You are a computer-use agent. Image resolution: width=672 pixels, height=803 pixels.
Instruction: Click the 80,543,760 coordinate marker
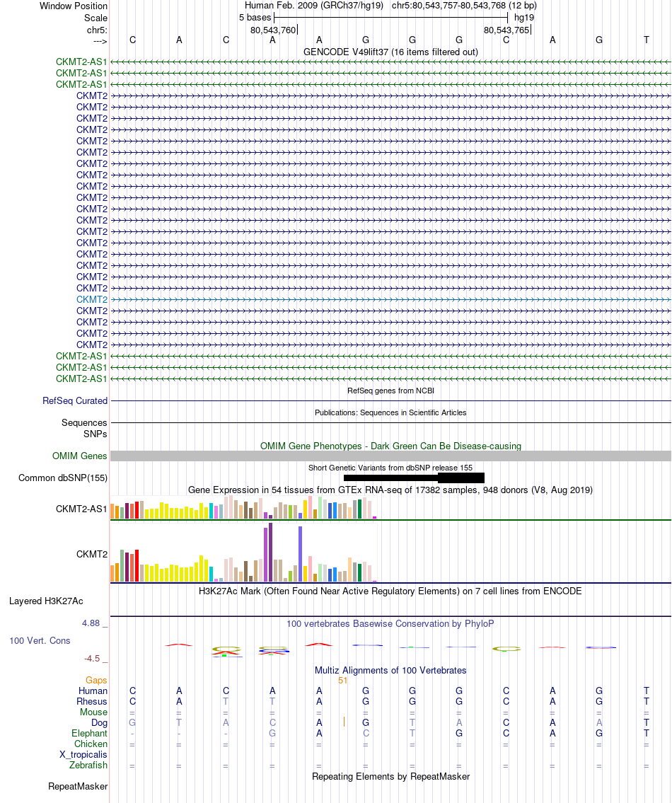(273, 30)
